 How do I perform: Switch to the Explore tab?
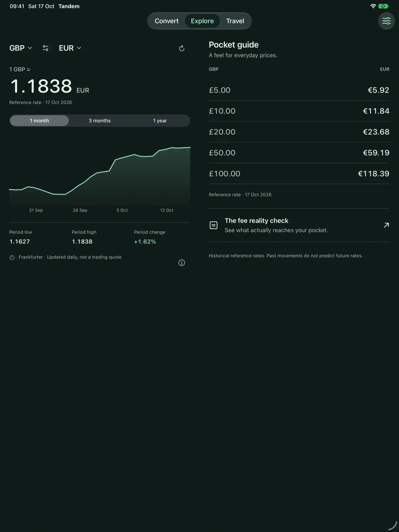coord(202,21)
